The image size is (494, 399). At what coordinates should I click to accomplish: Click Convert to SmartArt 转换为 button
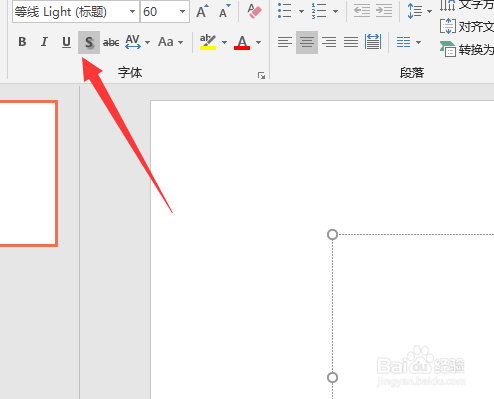click(x=467, y=50)
